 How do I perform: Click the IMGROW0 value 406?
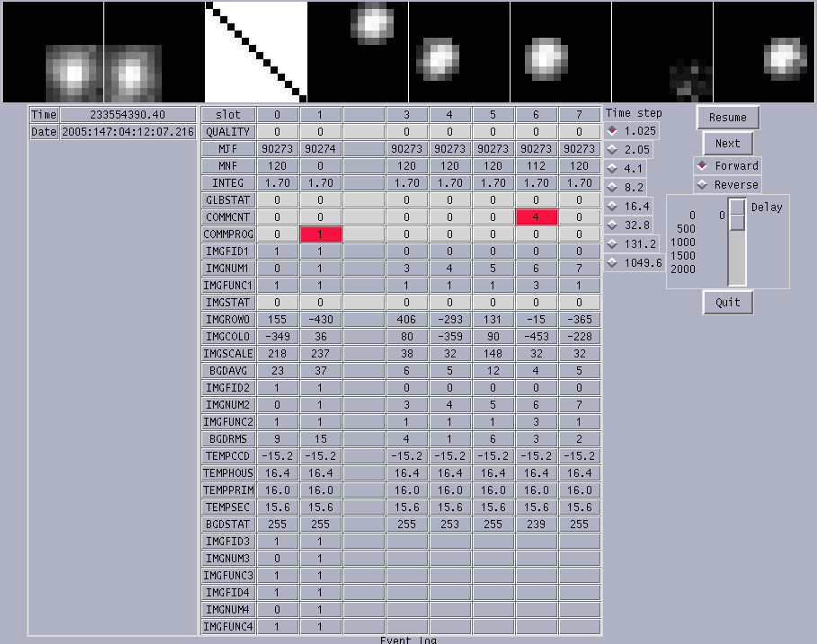pyautogui.click(x=406, y=320)
